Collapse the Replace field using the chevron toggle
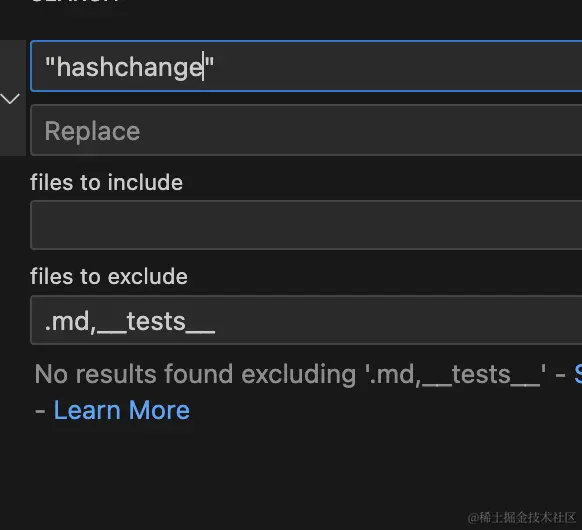The height and width of the screenshot is (530, 582). [10, 99]
